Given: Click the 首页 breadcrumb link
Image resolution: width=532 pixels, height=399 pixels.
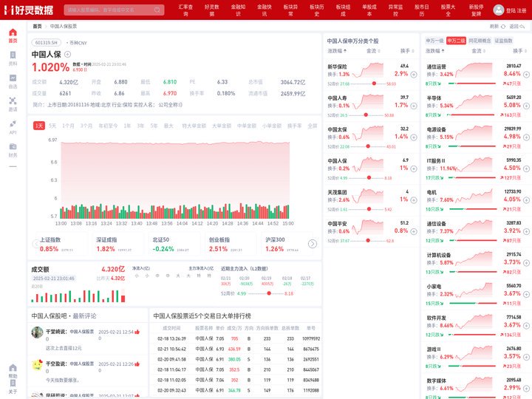Looking at the screenshot, I should pyautogui.click(x=37, y=26).
